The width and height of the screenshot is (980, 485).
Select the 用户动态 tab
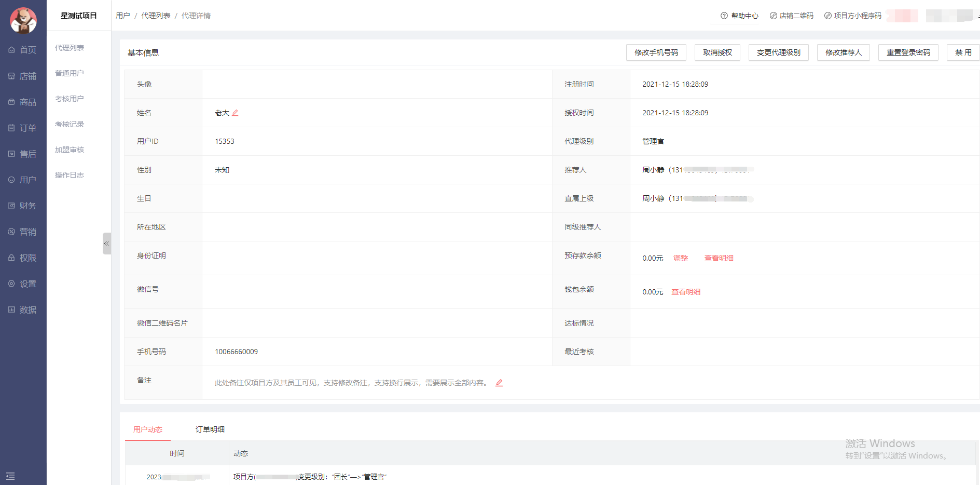(x=148, y=429)
